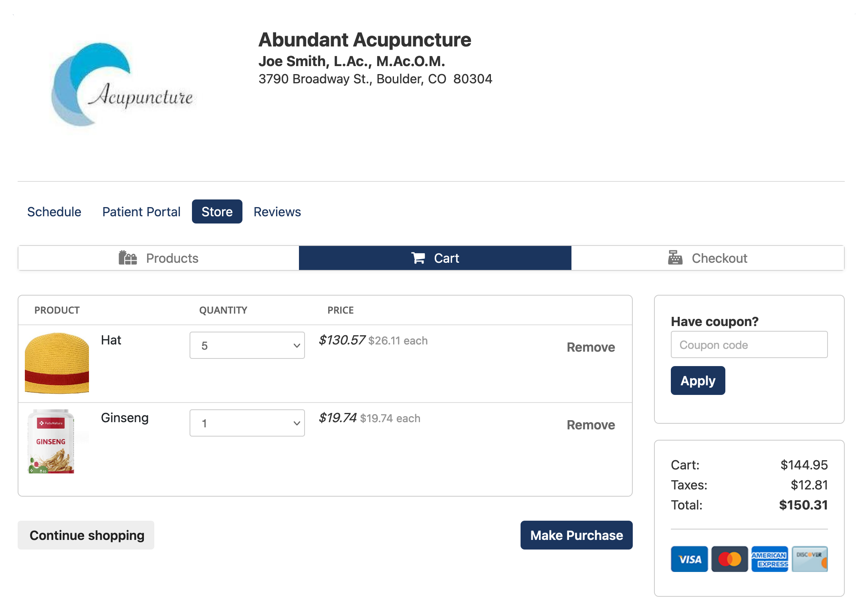The width and height of the screenshot is (868, 608).
Task: Select the Store tab
Action: click(217, 211)
